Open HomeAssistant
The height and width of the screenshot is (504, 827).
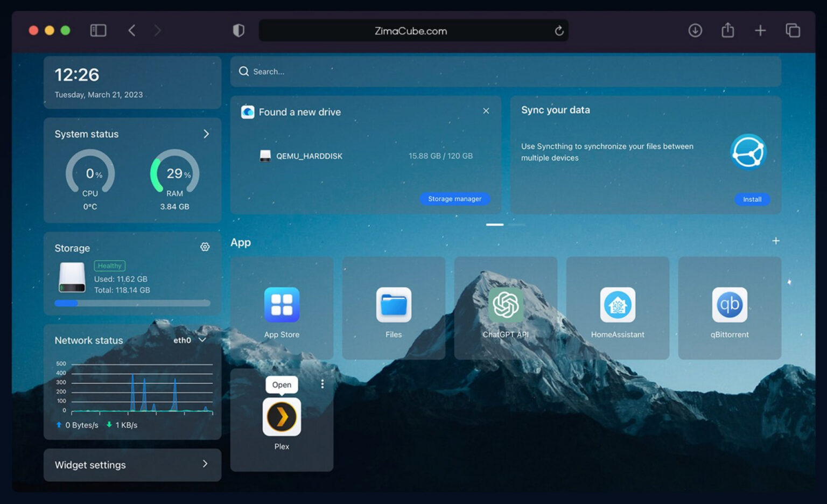click(618, 305)
